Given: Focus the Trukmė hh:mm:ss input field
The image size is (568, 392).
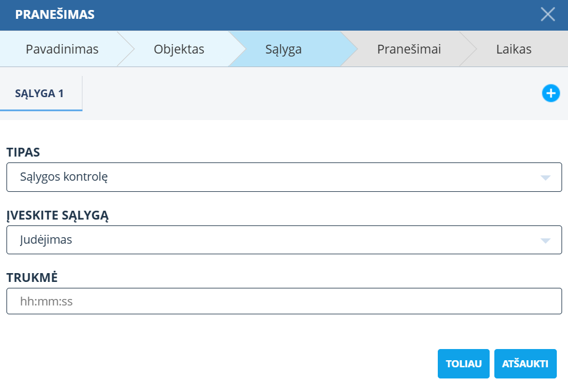Looking at the screenshot, I should tap(283, 301).
